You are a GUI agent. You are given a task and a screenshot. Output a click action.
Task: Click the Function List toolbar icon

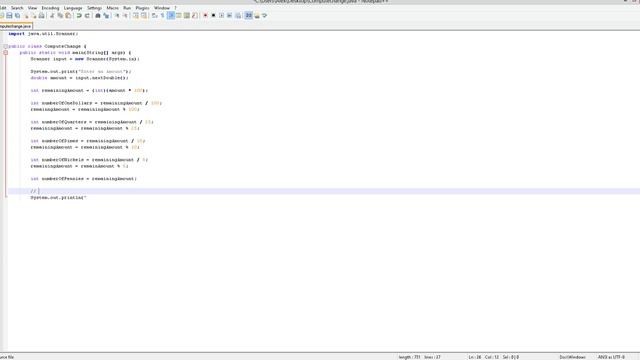tap(195, 16)
